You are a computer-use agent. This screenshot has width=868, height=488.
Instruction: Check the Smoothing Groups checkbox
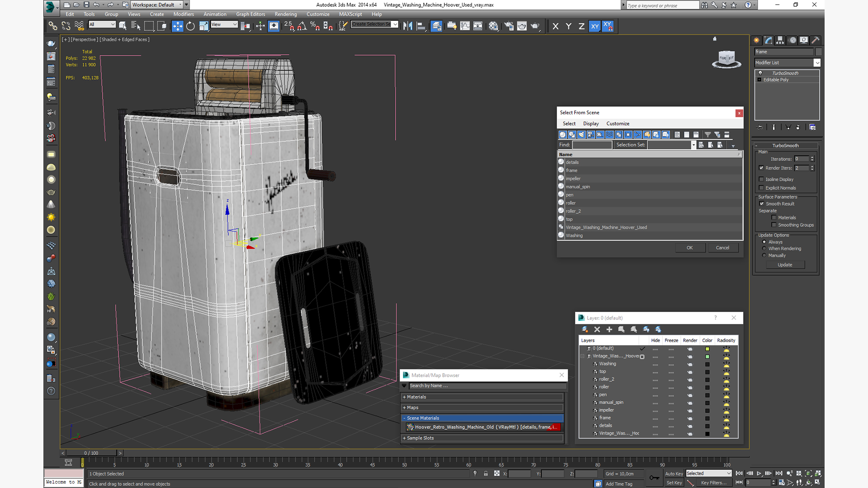click(x=774, y=225)
